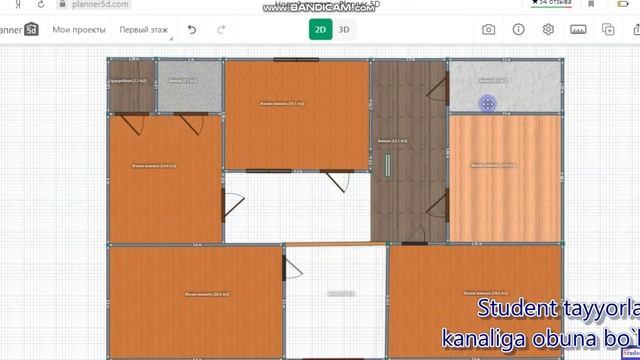Select the bottom-right orange living room

point(476,302)
